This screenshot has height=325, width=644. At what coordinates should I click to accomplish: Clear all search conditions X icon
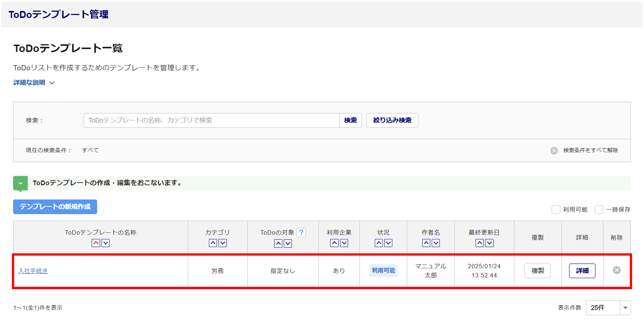554,151
